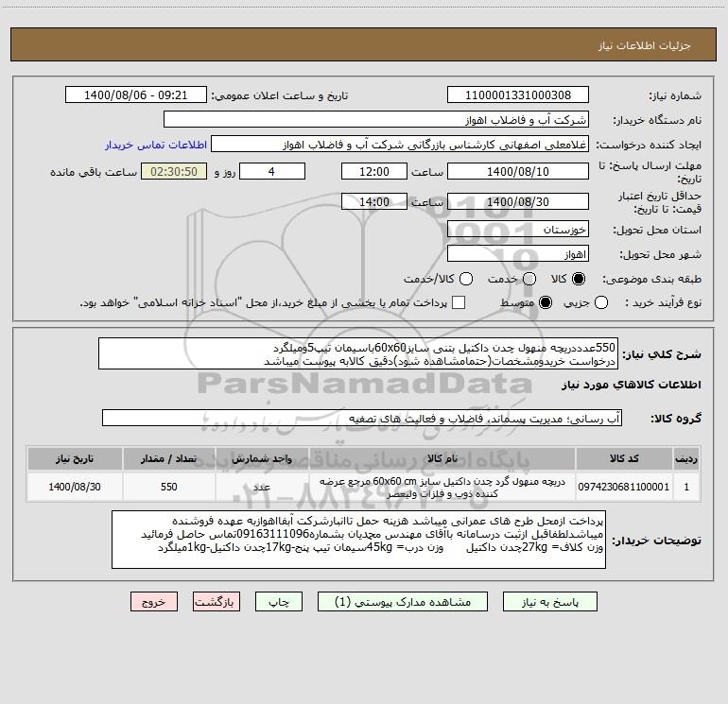728x704 pixels.
Task: Open اطلاعات تماس خریدار link
Action: [x=156, y=145]
